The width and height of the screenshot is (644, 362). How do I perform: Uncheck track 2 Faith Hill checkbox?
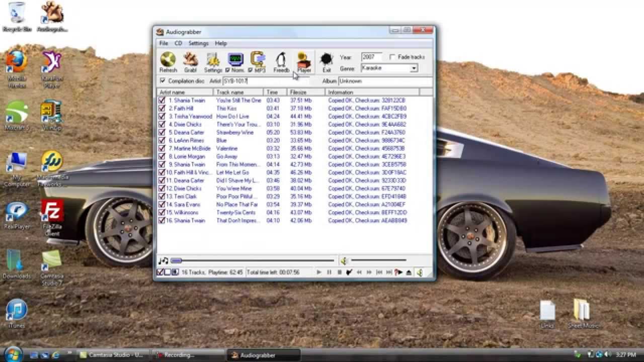coord(162,109)
